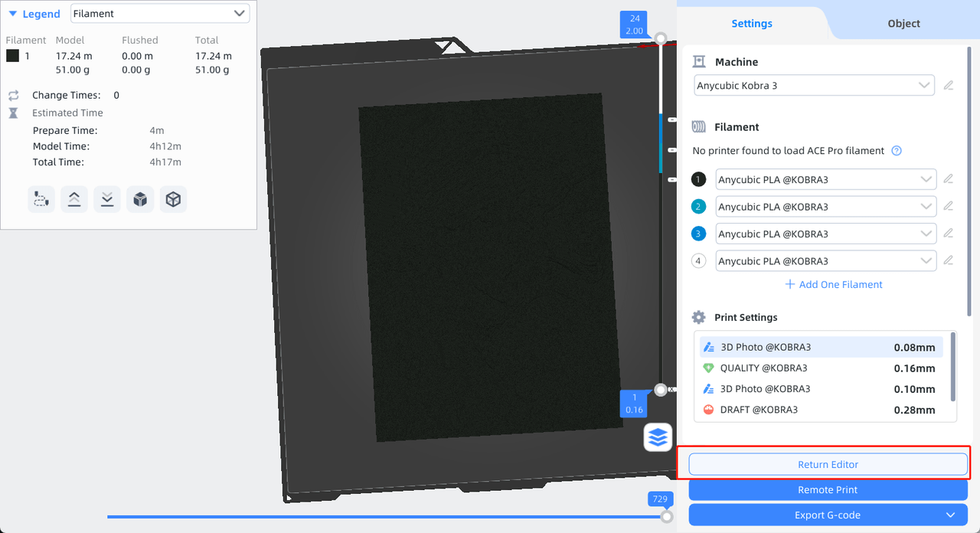This screenshot has height=533, width=980.
Task: Click Add One Filament
Action: pos(834,284)
